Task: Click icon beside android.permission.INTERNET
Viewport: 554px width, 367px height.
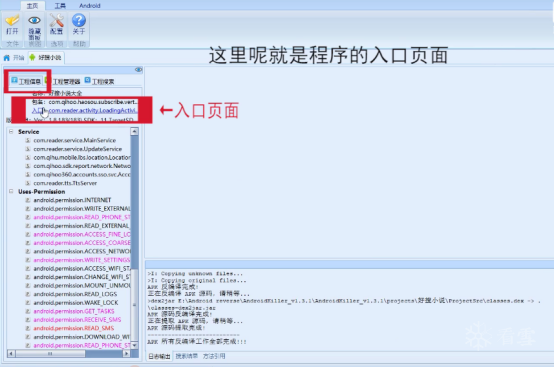Action: click(x=28, y=200)
